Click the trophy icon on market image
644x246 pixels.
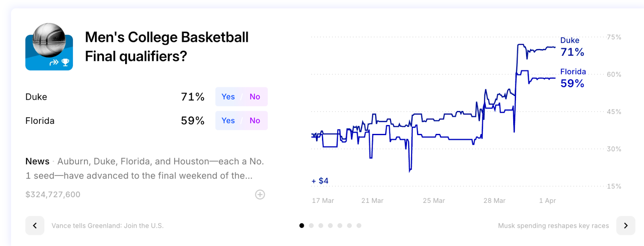pyautogui.click(x=65, y=62)
